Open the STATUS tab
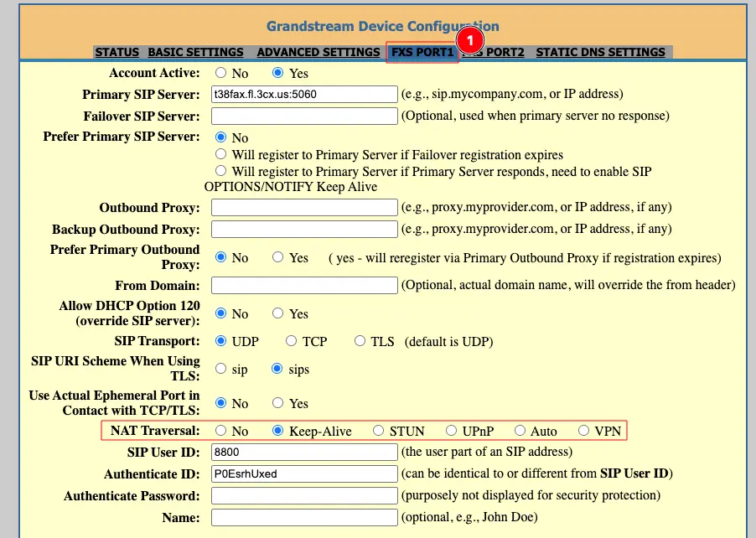This screenshot has height=538, width=756. coord(117,52)
